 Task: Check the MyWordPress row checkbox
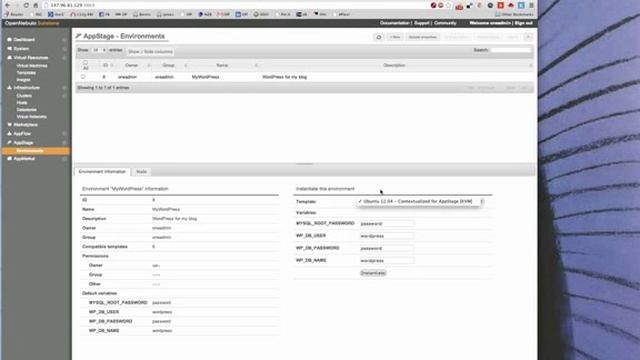pyautogui.click(x=83, y=77)
